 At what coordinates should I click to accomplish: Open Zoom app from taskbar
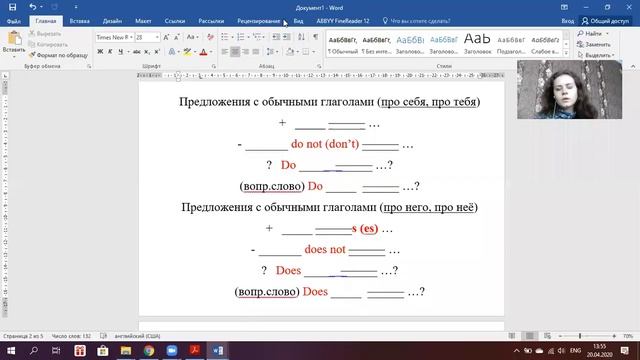click(x=172, y=351)
